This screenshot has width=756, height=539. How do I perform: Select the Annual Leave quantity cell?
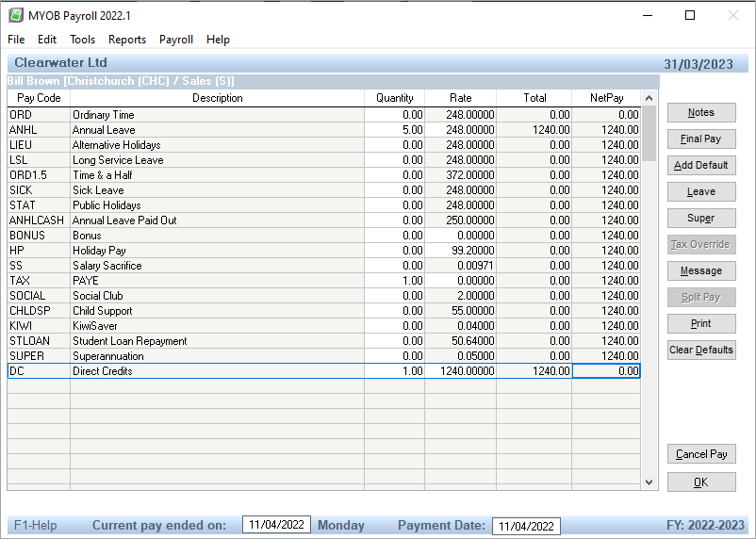[394, 130]
